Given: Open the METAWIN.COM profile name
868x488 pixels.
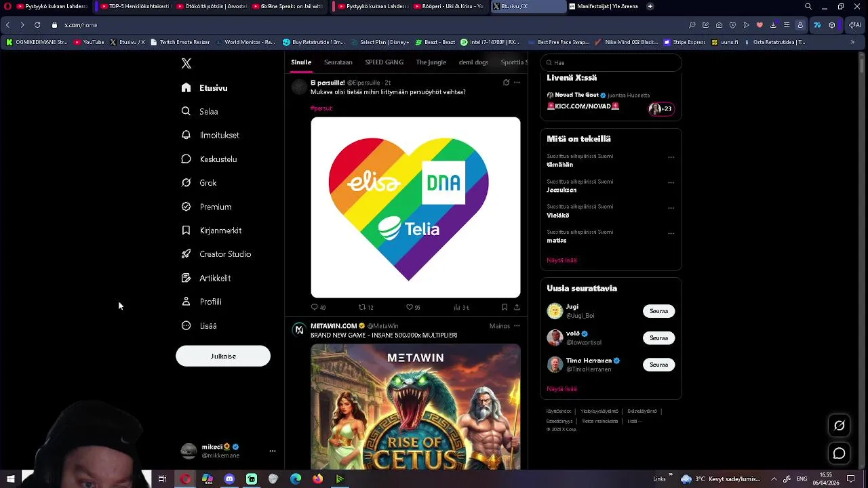Looking at the screenshot, I should 334,326.
